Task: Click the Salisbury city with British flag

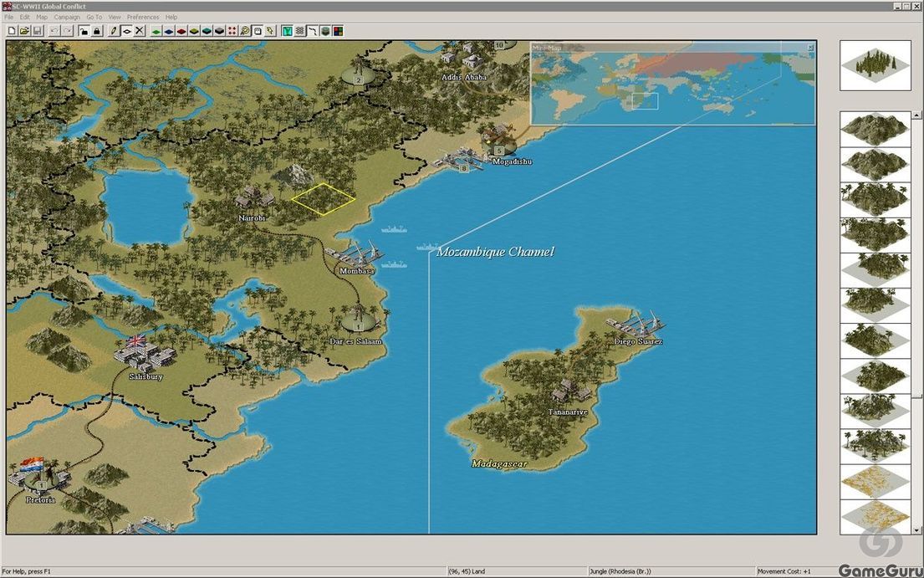Action: tap(144, 353)
